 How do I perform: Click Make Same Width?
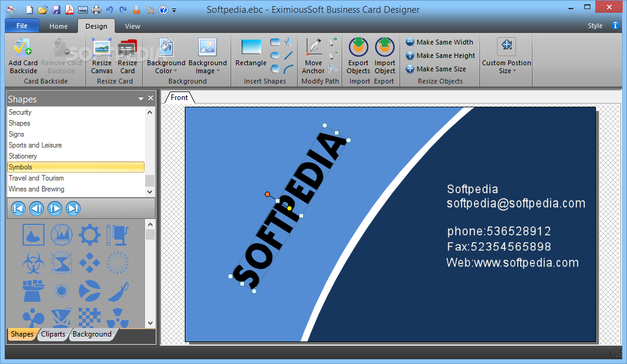(x=440, y=42)
